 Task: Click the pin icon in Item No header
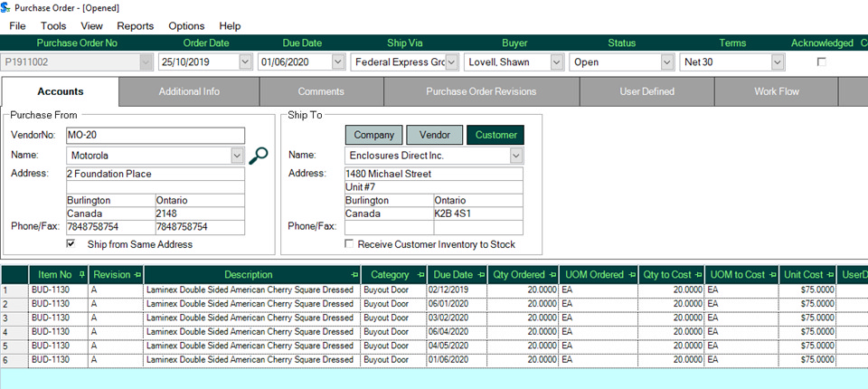81,275
